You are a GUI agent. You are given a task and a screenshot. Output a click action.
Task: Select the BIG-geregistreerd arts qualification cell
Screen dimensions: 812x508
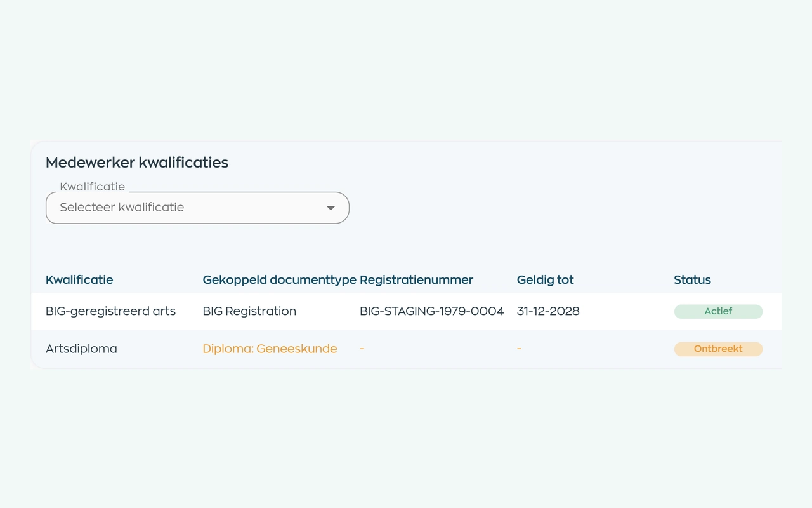click(110, 311)
